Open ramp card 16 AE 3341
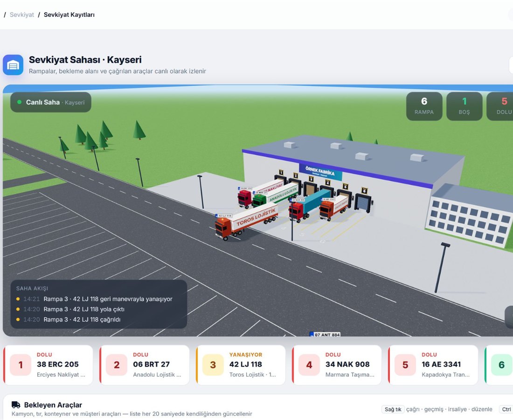 [433, 364]
